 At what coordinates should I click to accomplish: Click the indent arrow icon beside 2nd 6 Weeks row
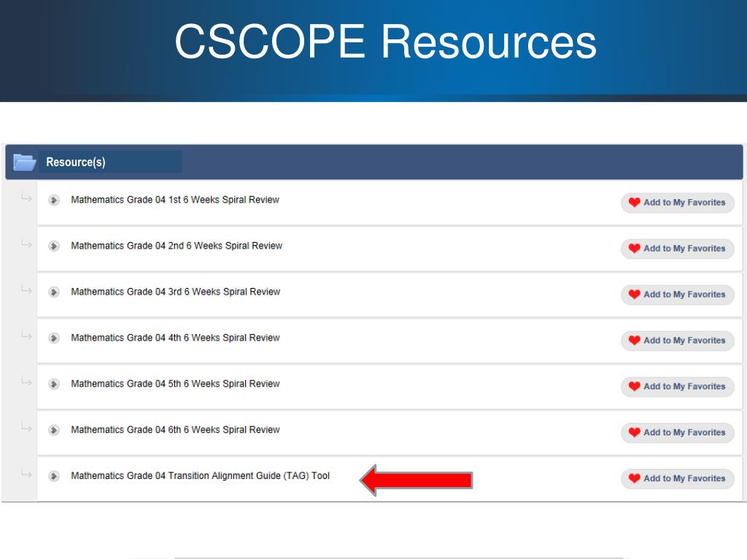tap(26, 244)
